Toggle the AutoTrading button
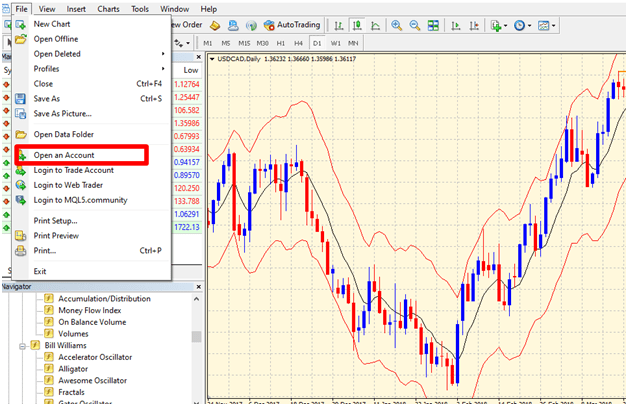The height and width of the screenshot is (409, 630). (x=292, y=25)
